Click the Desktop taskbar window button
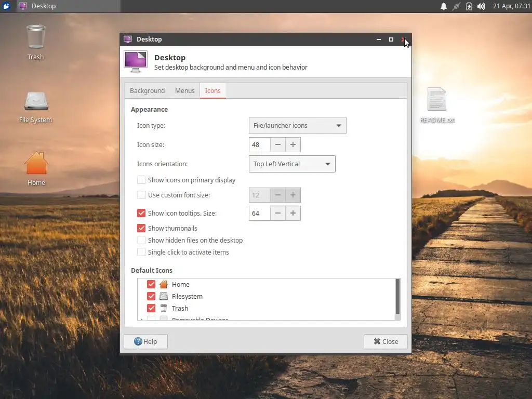Viewport: 532px width, 399px height. [68, 6]
